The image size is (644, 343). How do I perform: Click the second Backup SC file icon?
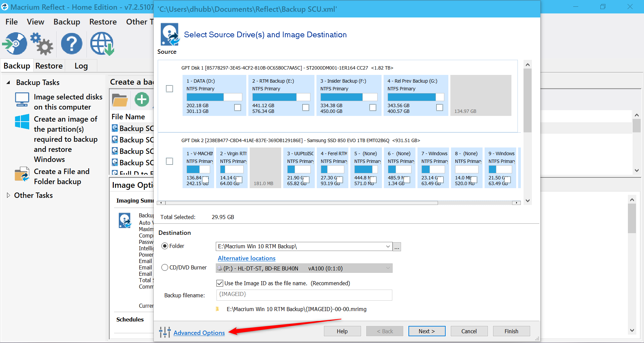pos(115,140)
